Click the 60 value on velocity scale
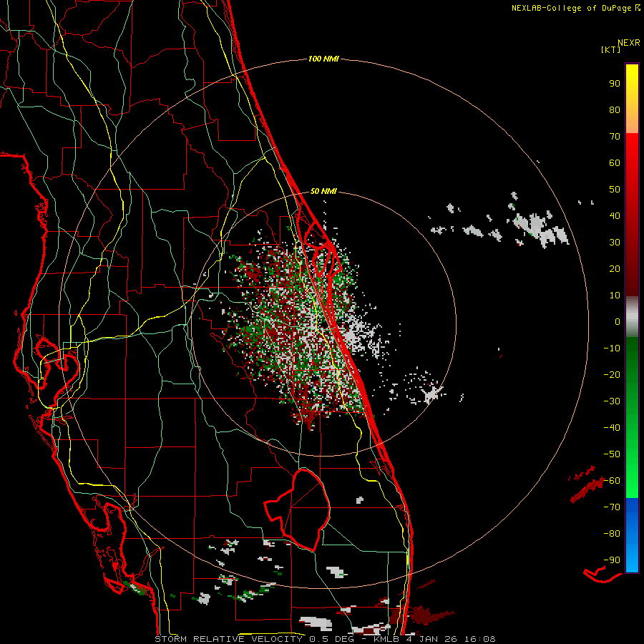This screenshot has height=644, width=644. point(615,162)
